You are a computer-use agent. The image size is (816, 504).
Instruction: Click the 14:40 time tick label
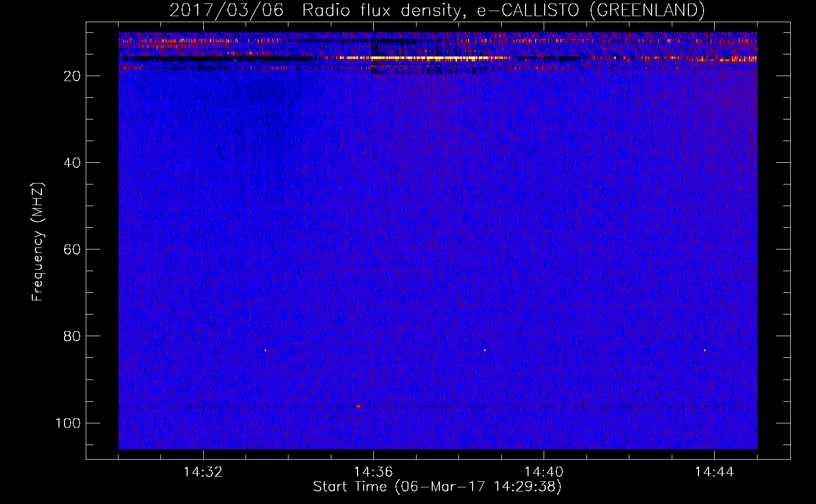pyautogui.click(x=544, y=472)
